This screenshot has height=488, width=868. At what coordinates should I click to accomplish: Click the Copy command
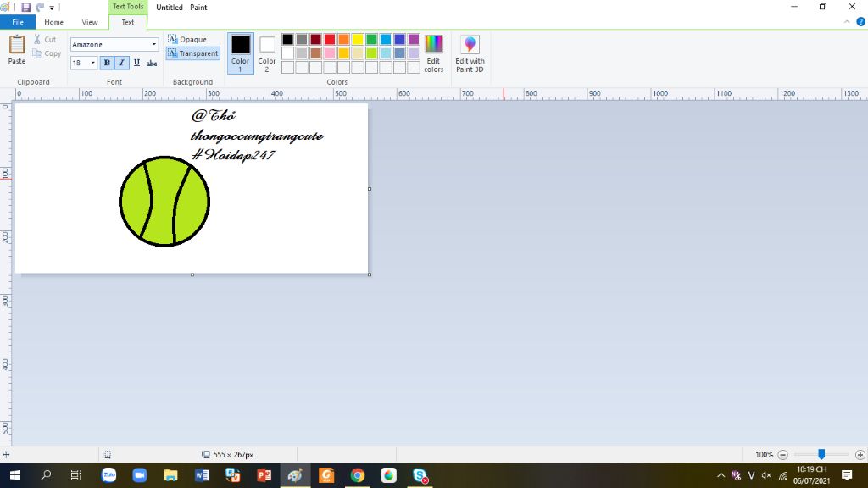point(47,53)
